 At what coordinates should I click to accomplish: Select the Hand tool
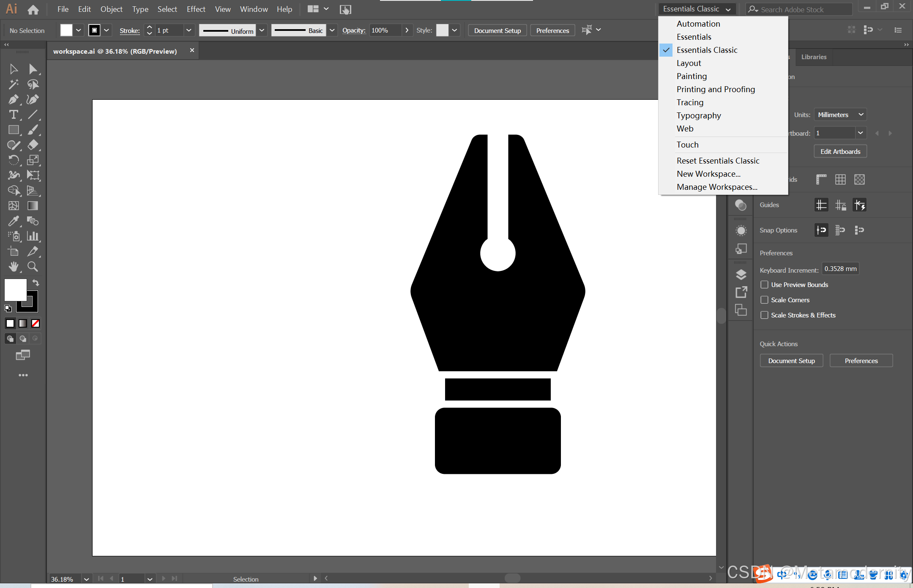13,266
